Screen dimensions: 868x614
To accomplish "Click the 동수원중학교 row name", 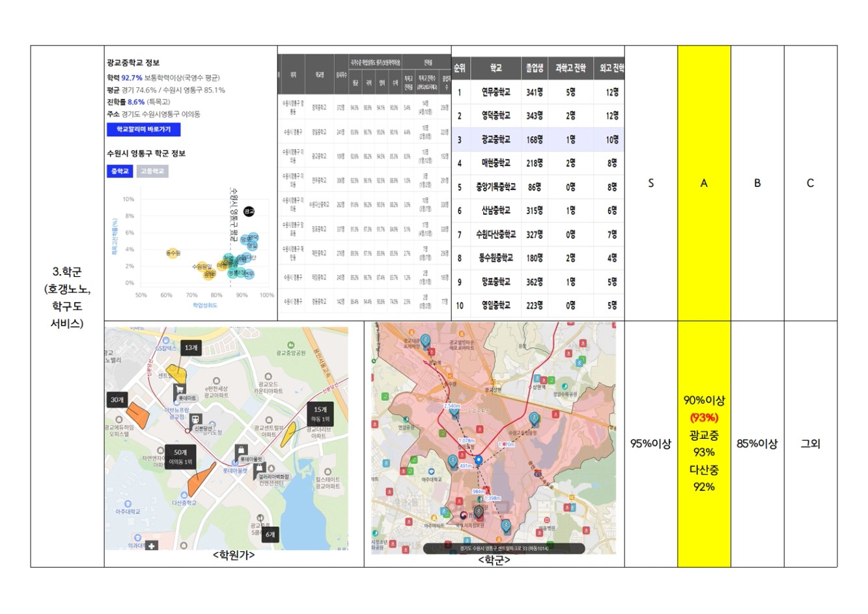I will click(496, 258).
